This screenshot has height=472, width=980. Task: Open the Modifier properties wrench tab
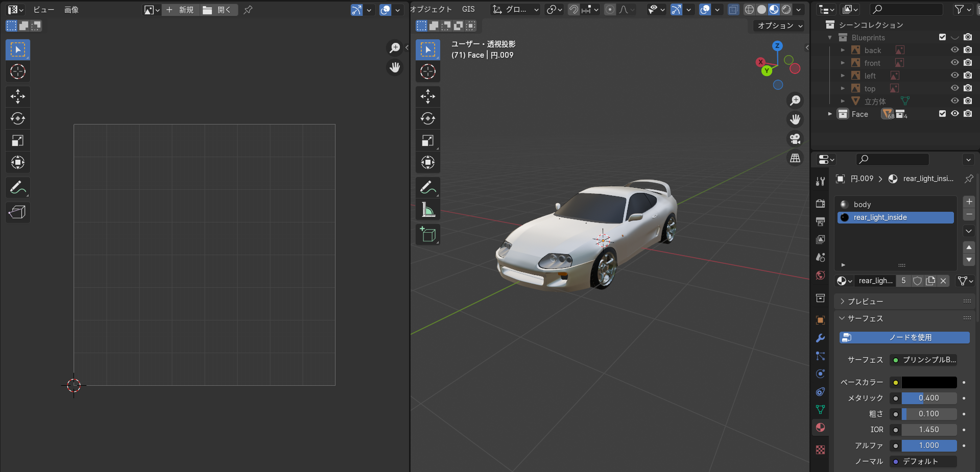(x=820, y=338)
